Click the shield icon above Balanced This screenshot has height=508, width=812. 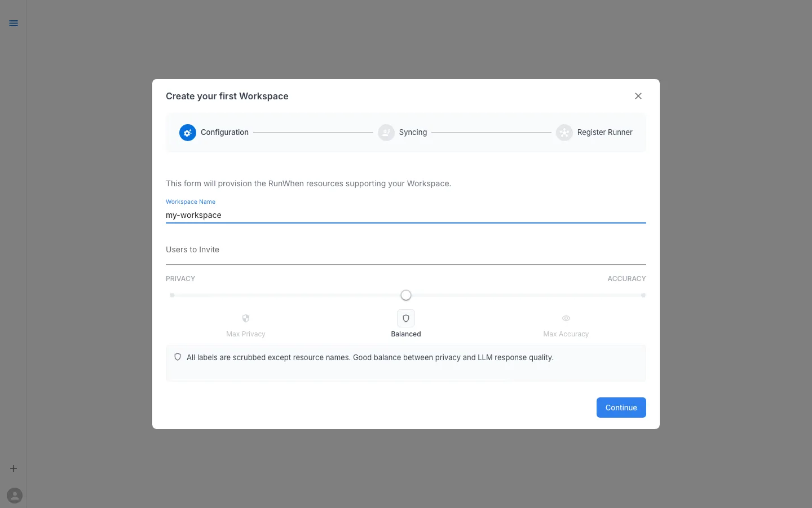[406, 318]
